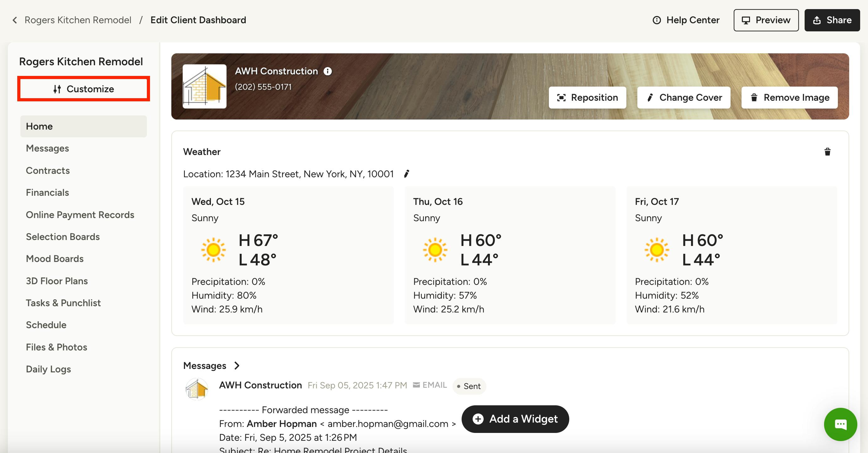Open Daily Logs sidebar item

point(49,369)
